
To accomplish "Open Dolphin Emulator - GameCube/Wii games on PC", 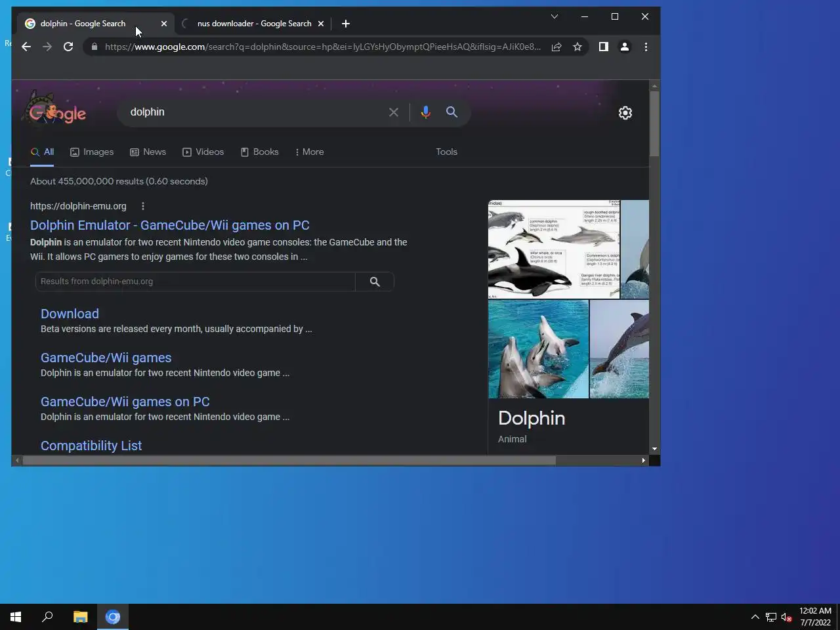I will (170, 225).
